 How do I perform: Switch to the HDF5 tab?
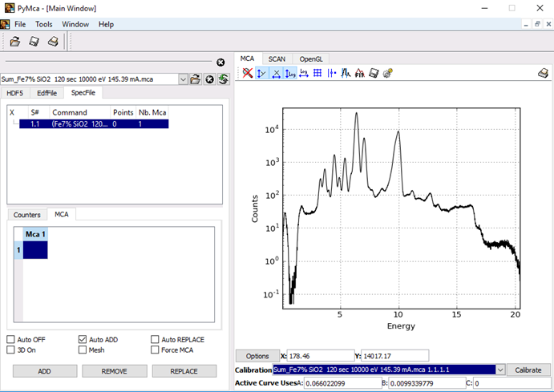coord(15,93)
